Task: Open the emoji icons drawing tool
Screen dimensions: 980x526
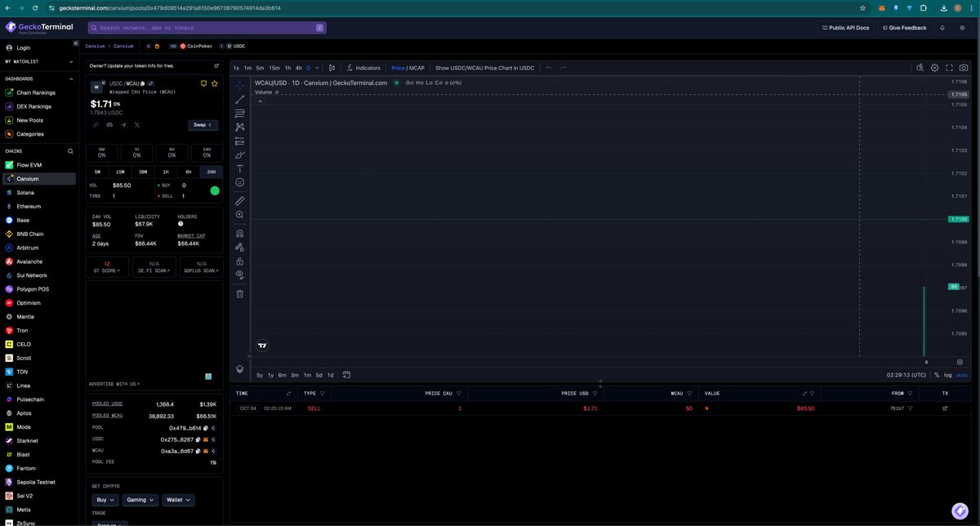Action: pyautogui.click(x=240, y=182)
